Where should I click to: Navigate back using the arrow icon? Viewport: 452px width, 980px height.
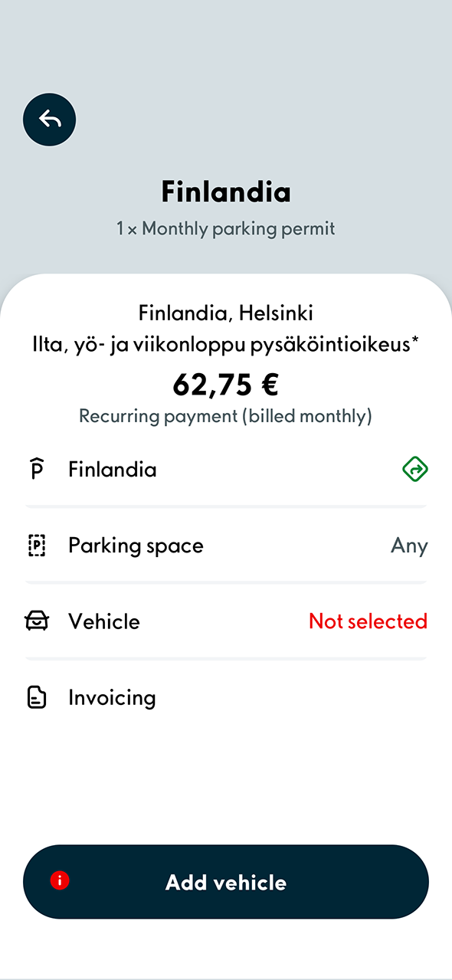[x=49, y=120]
